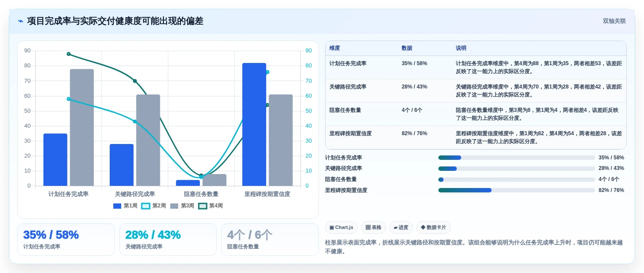Click the lightning bolt icon in header
This screenshot has height=273, width=644.
(x=21, y=21)
